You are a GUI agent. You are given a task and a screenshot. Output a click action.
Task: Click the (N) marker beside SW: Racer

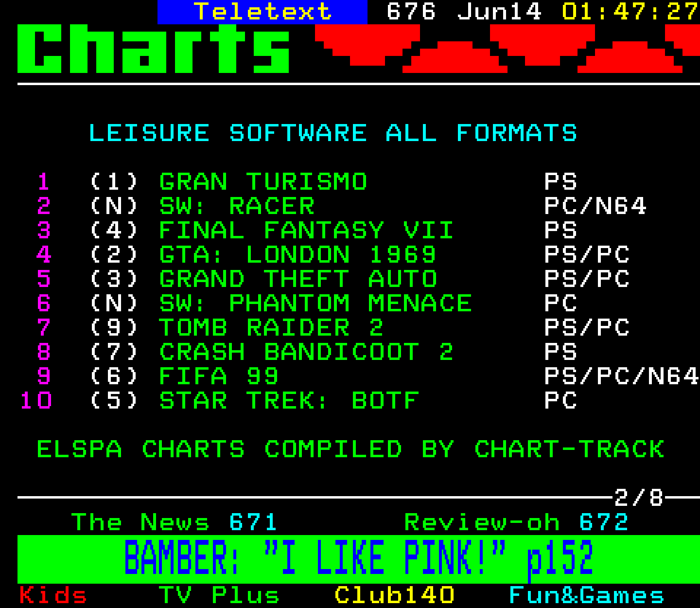[x=114, y=206]
